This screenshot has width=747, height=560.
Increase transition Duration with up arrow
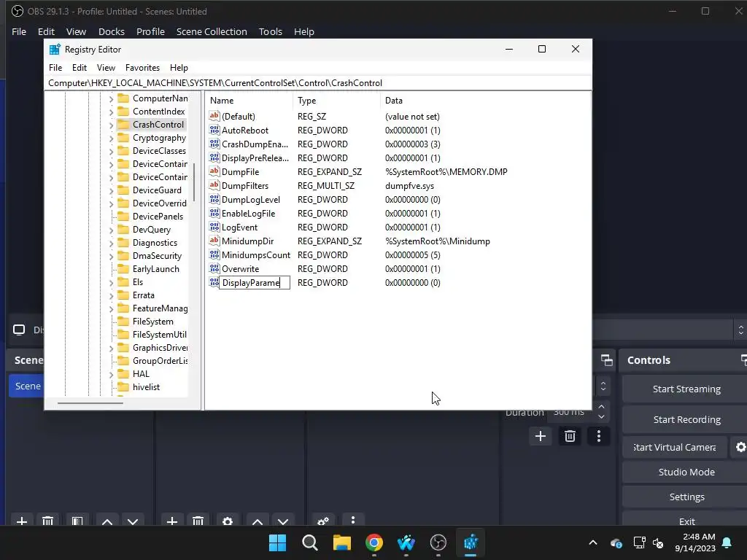(x=601, y=407)
